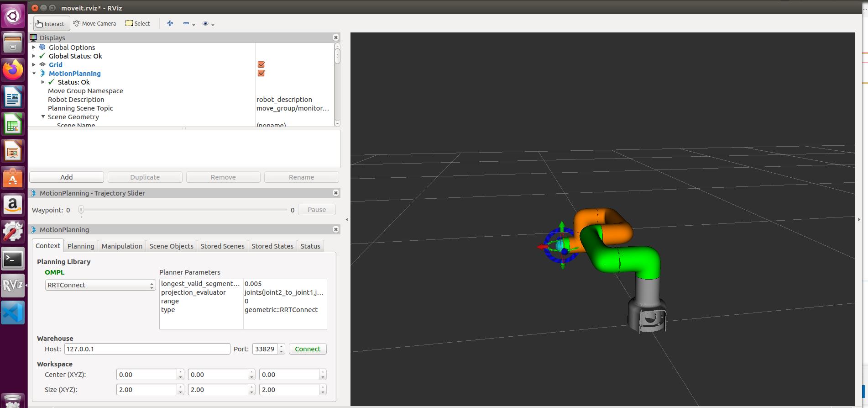Click the Warehouse Host input field
This screenshot has height=408, width=868.
coord(147,349)
